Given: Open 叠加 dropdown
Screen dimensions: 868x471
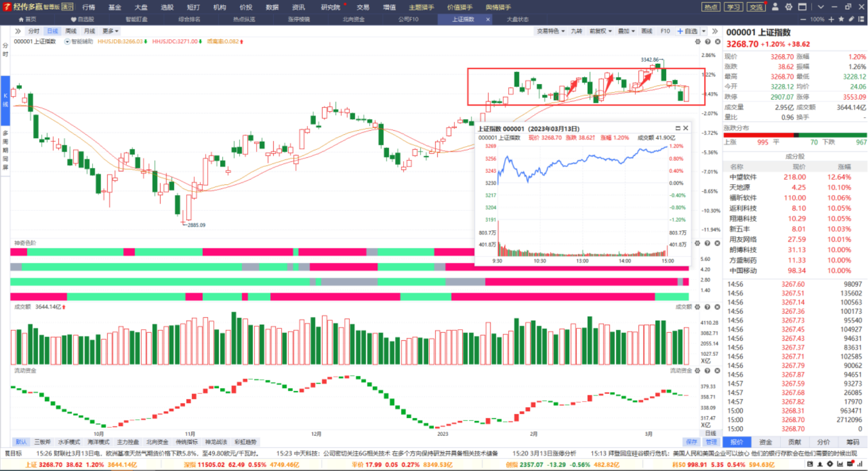Looking at the screenshot, I should coord(626,31).
